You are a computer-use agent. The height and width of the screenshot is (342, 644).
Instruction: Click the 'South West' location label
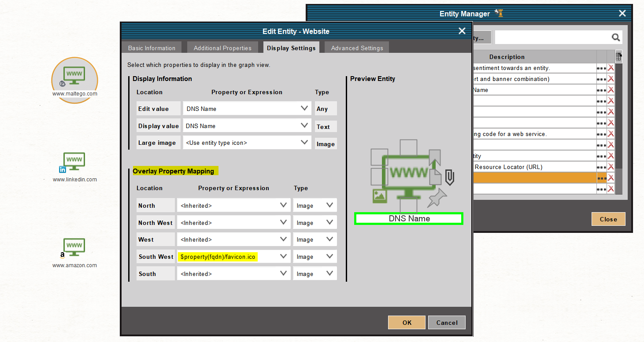[156, 257]
